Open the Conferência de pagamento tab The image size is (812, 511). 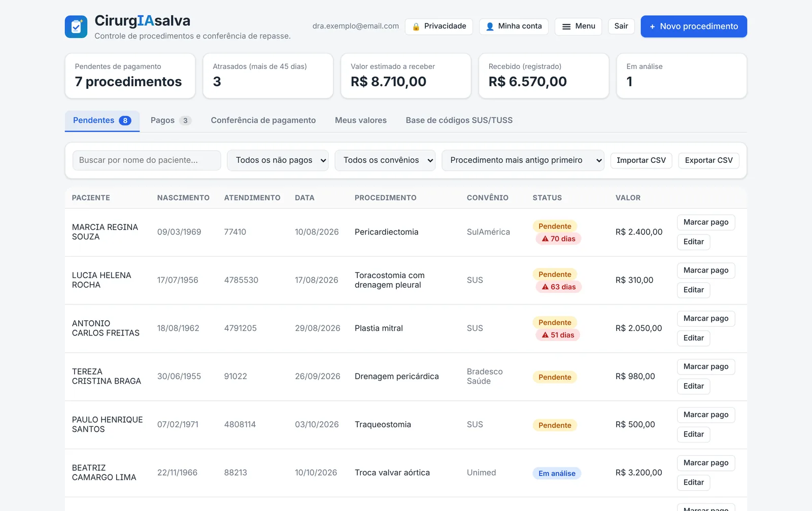point(263,121)
